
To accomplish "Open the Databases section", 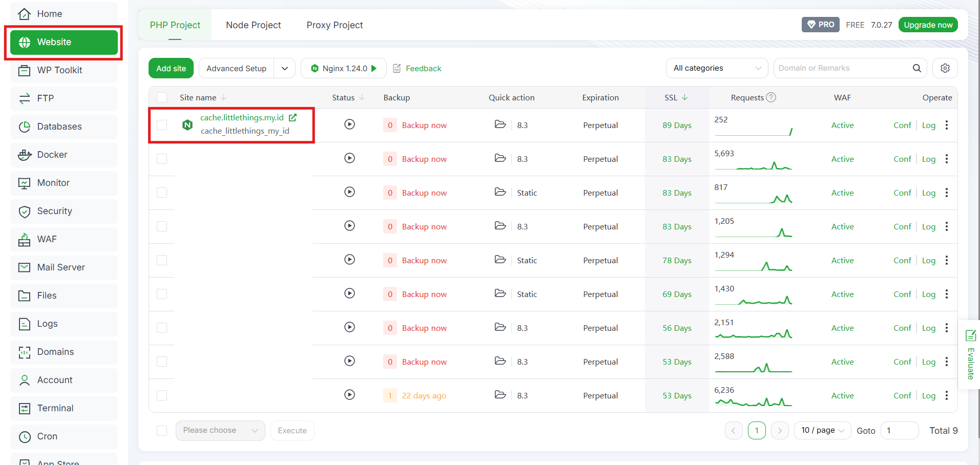I will coord(64,126).
